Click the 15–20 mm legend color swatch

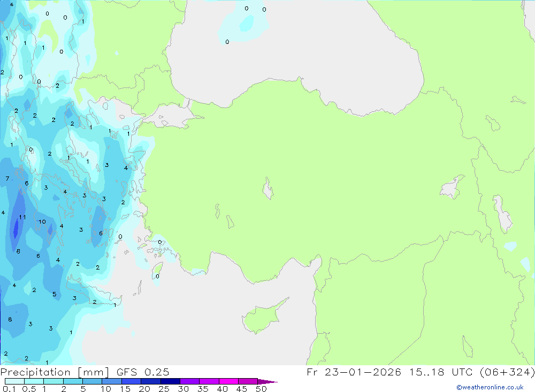(131, 381)
